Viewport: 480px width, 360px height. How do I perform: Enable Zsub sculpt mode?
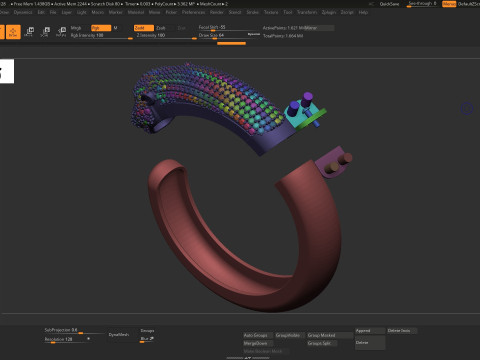(161, 28)
